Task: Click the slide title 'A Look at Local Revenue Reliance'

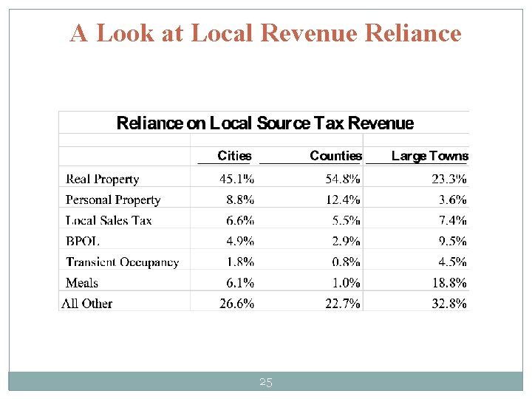Action: pos(266,33)
